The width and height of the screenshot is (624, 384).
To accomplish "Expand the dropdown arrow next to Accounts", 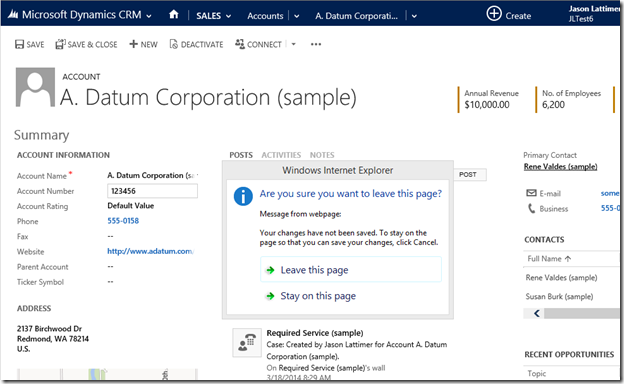I will pyautogui.click(x=296, y=16).
